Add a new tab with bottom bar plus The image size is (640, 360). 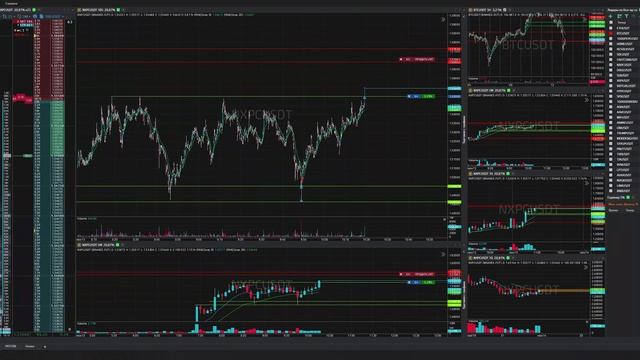pyautogui.click(x=45, y=347)
